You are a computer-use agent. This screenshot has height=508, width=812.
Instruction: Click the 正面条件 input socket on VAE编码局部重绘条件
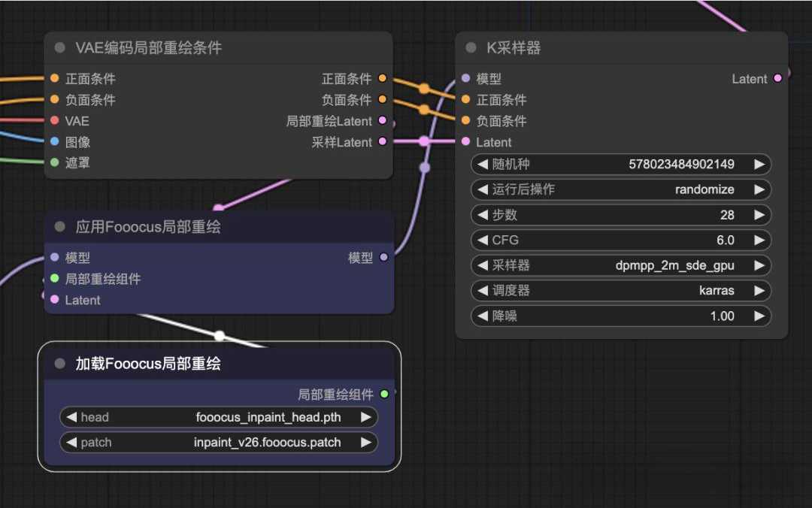(x=53, y=78)
